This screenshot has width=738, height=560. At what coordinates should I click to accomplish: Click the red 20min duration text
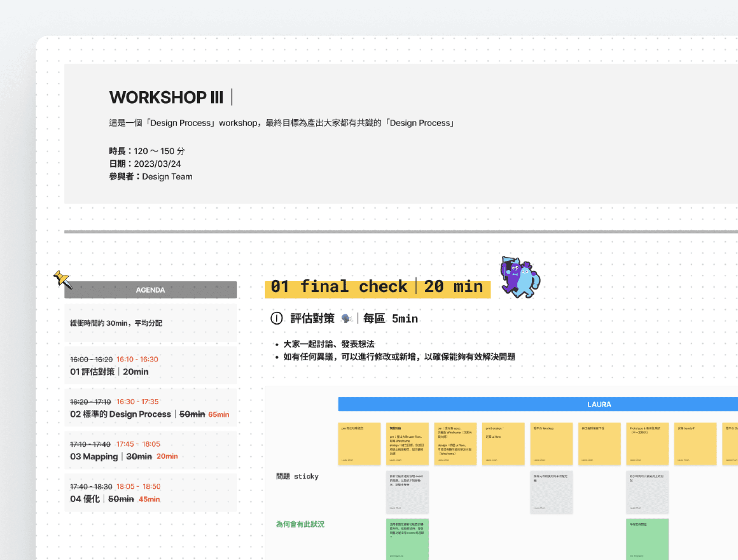coord(167,456)
